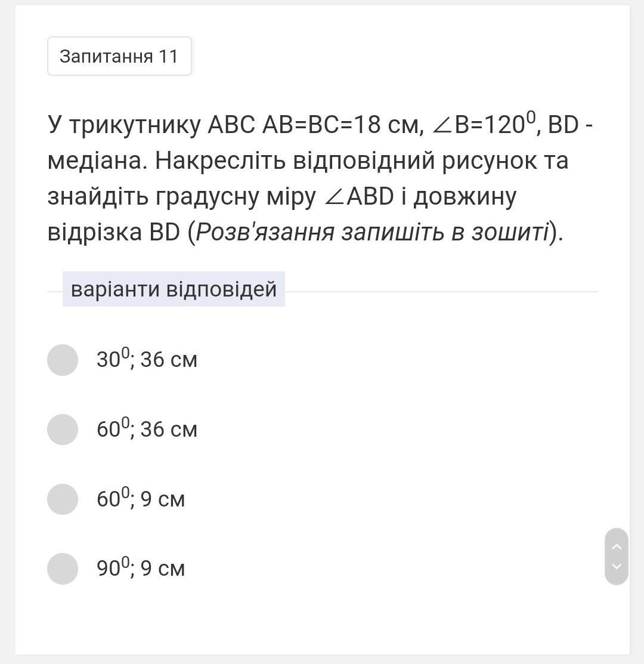
Task: Click the scroll-up chevron arrow
Action: click(x=617, y=546)
